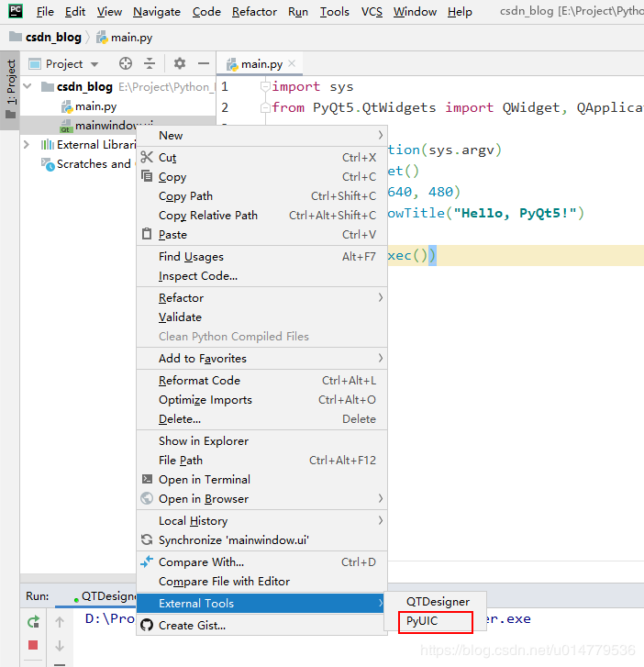Choose File Path in context menu
The image size is (644, 667).
pos(261,460)
